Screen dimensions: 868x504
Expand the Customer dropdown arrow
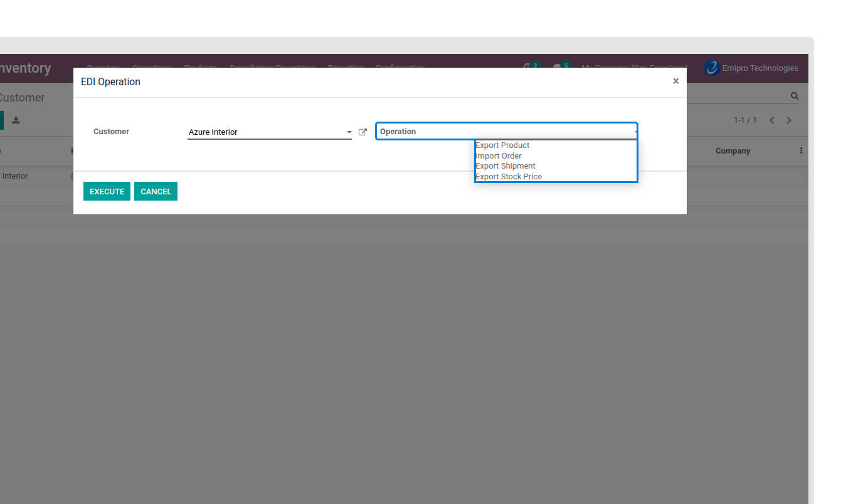(349, 132)
